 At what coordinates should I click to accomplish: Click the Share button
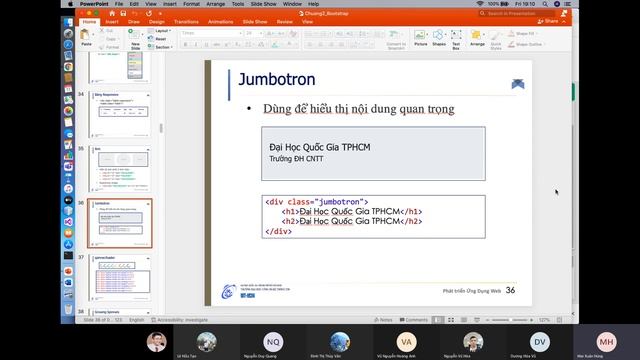(x=548, y=21)
